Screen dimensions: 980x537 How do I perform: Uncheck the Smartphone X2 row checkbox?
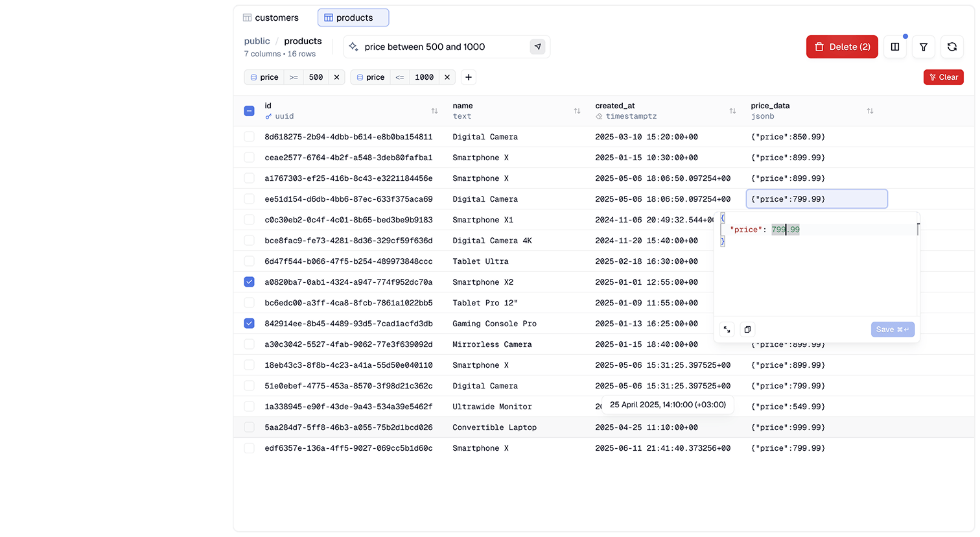[x=249, y=282]
